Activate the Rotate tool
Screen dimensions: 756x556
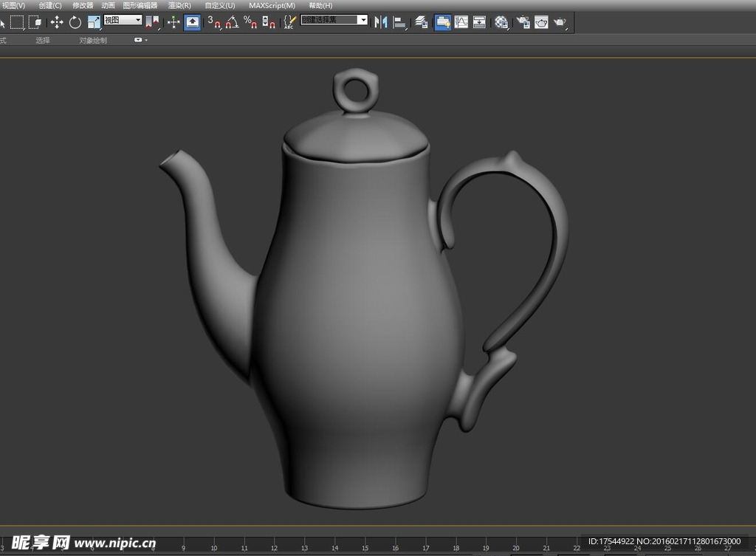pos(75,22)
